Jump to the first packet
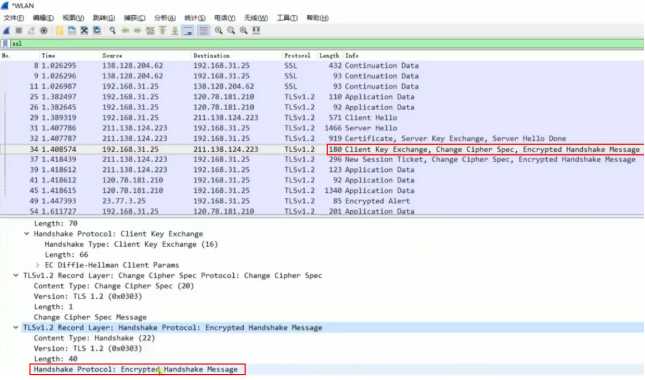This screenshot has height=380, width=645. [162, 30]
